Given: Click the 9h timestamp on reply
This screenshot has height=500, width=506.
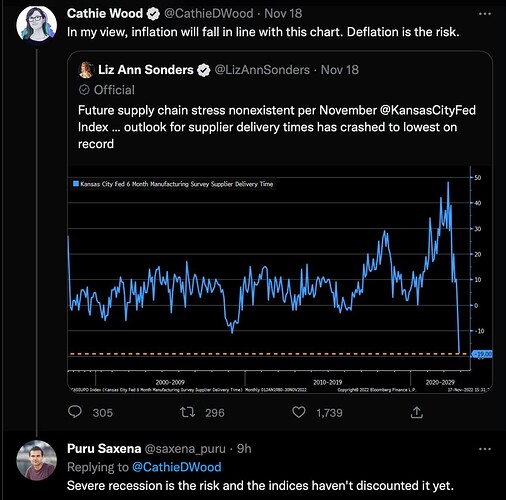Looking at the screenshot, I should [244, 449].
